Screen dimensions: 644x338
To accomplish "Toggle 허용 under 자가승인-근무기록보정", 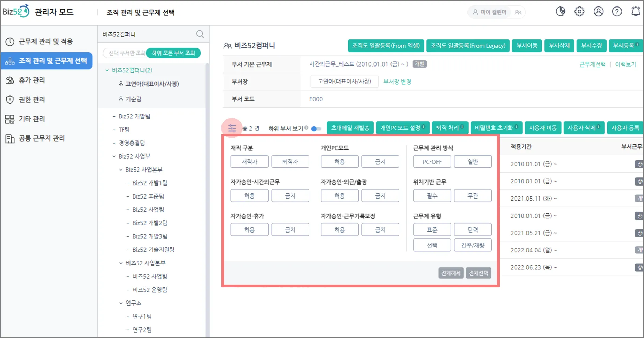I will [340, 230].
